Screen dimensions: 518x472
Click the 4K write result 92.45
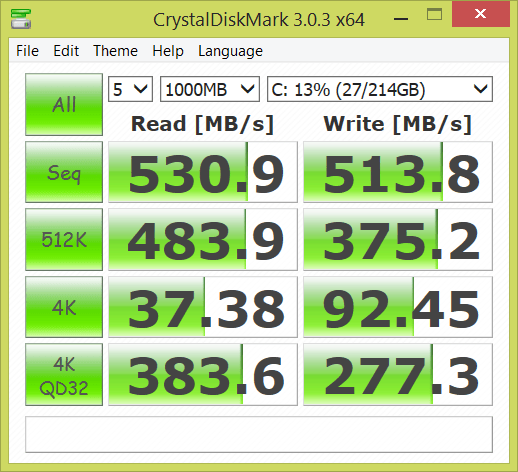[x=398, y=307]
